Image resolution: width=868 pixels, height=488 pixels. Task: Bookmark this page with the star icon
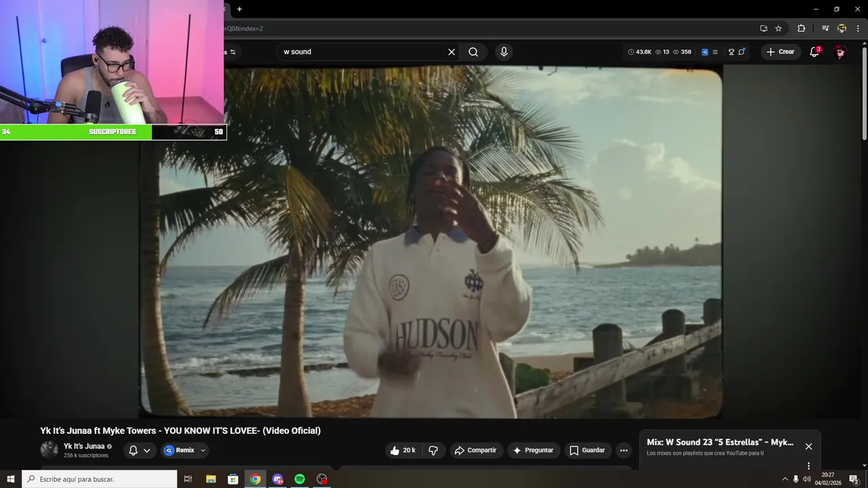click(x=778, y=28)
